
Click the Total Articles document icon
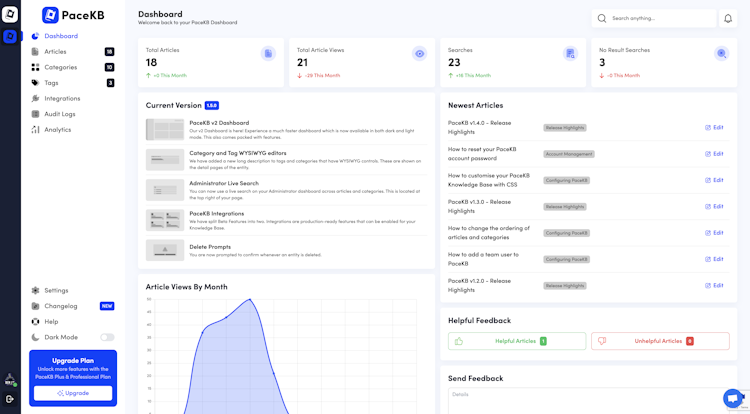pyautogui.click(x=268, y=54)
